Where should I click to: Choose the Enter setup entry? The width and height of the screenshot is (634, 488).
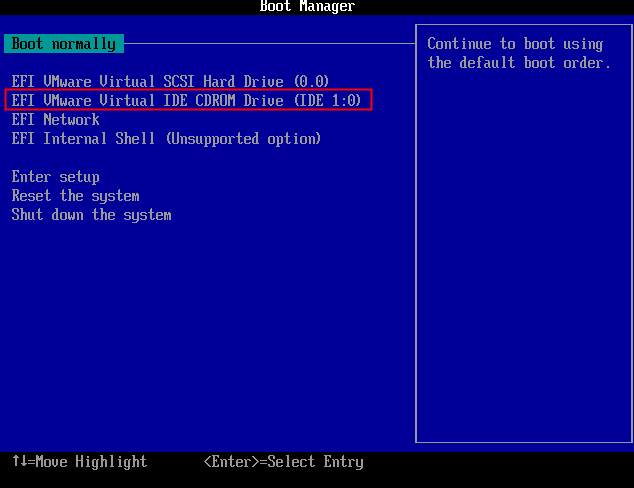click(55, 177)
